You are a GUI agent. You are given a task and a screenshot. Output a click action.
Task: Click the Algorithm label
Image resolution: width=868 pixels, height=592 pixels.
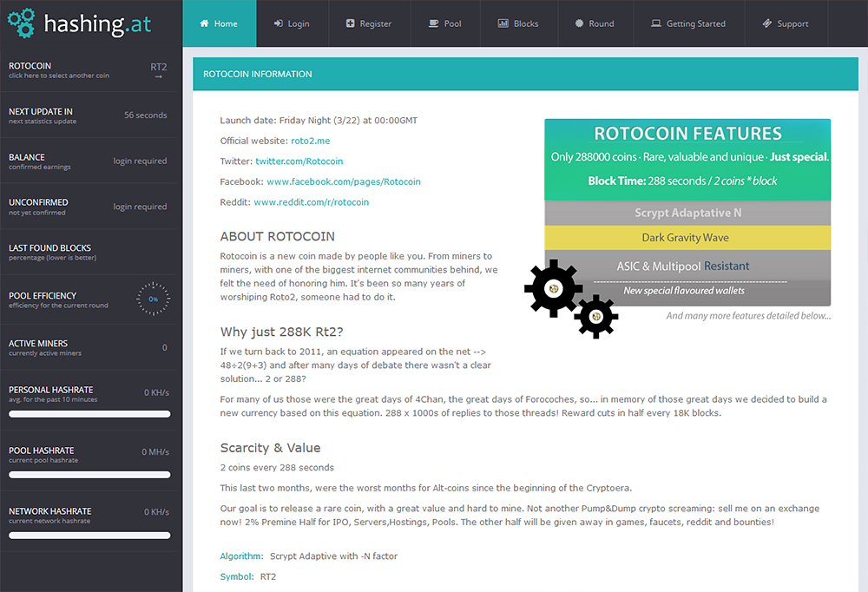click(242, 556)
